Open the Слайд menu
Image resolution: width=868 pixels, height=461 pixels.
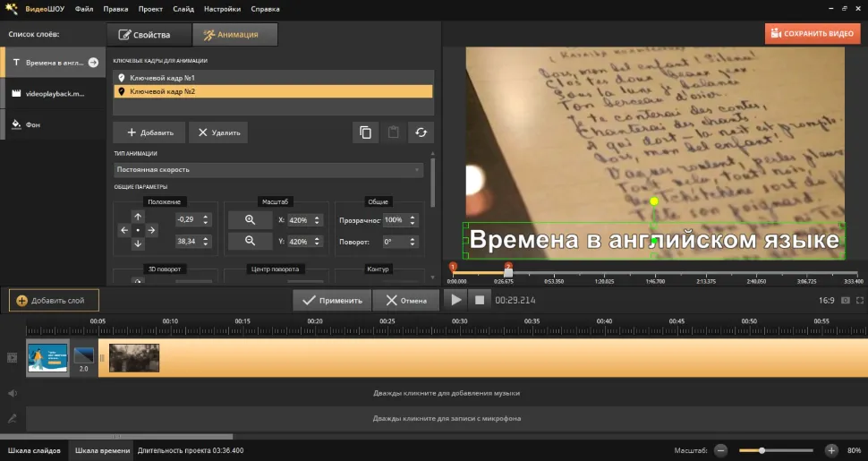[183, 9]
